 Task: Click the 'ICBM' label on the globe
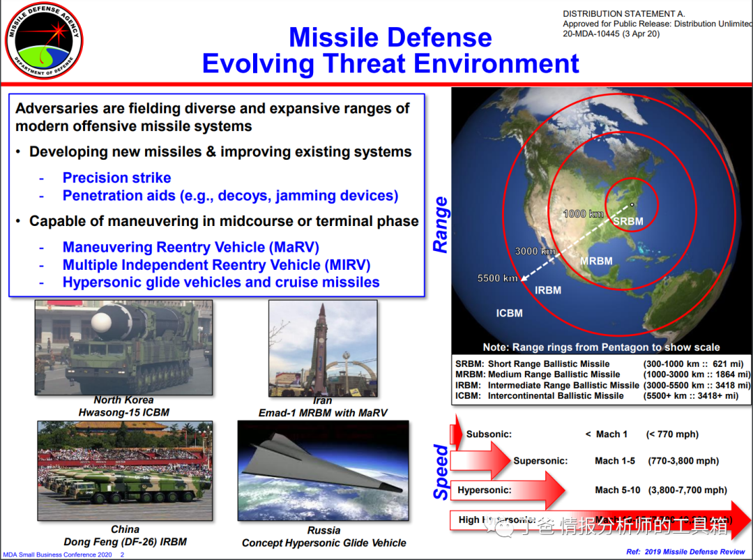[509, 313]
